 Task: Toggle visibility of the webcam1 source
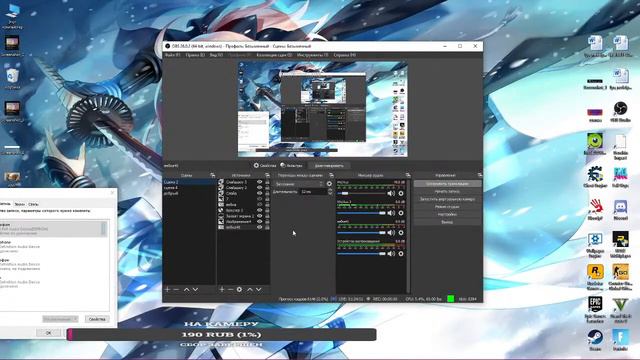pos(259,227)
